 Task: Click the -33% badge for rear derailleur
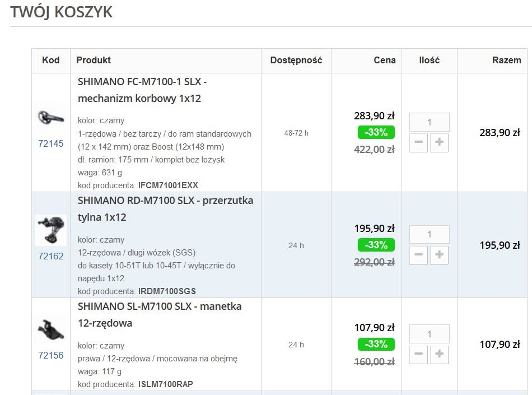click(376, 245)
